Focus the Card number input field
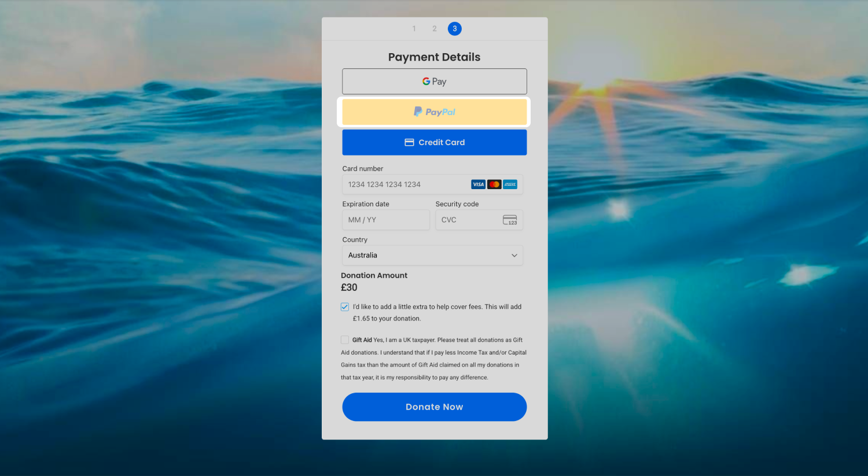Image resolution: width=868 pixels, height=476 pixels. tap(405, 185)
